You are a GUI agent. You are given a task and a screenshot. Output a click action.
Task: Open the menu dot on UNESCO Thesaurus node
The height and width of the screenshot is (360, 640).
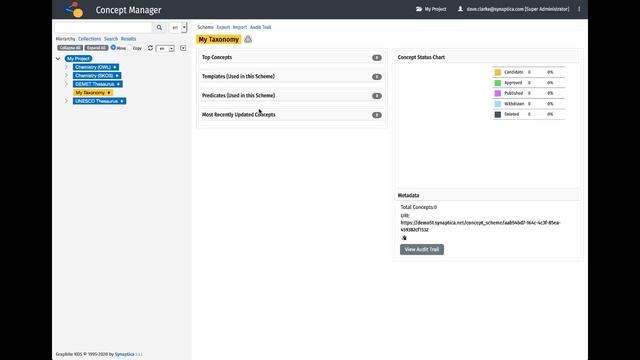122,101
